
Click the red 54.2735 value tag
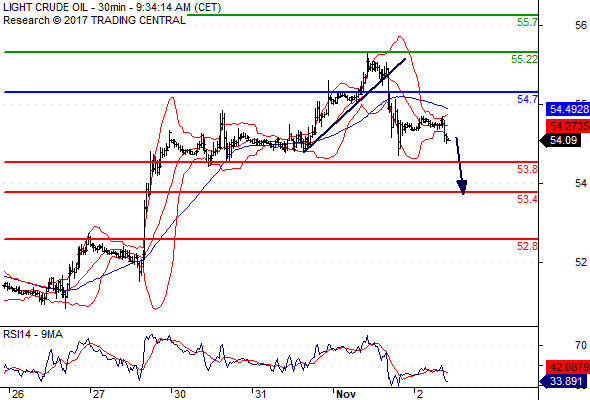click(568, 126)
